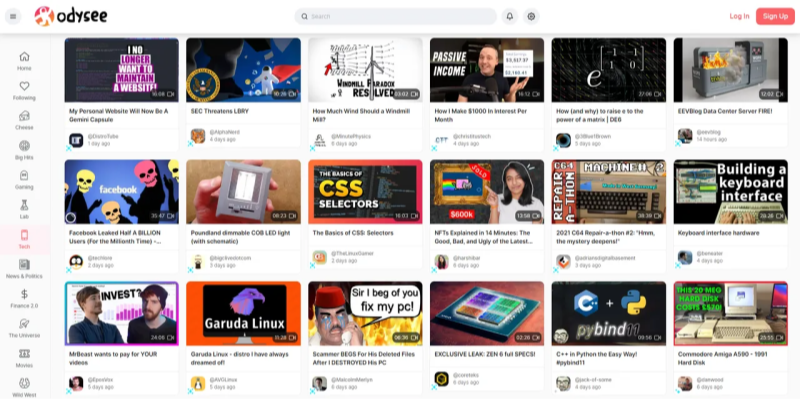Open the SEC Threatens LBRY thumbnail
Image resolution: width=800 pixels, height=399 pixels.
pos(243,70)
